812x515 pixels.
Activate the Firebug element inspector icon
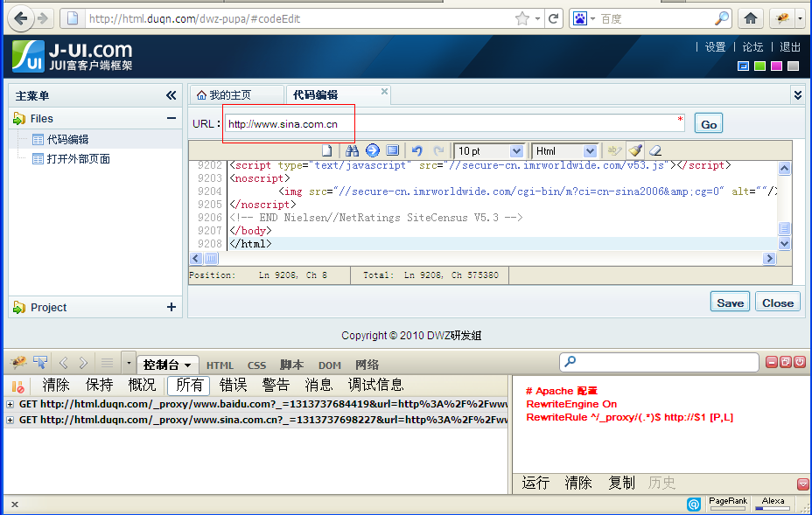click(40, 363)
